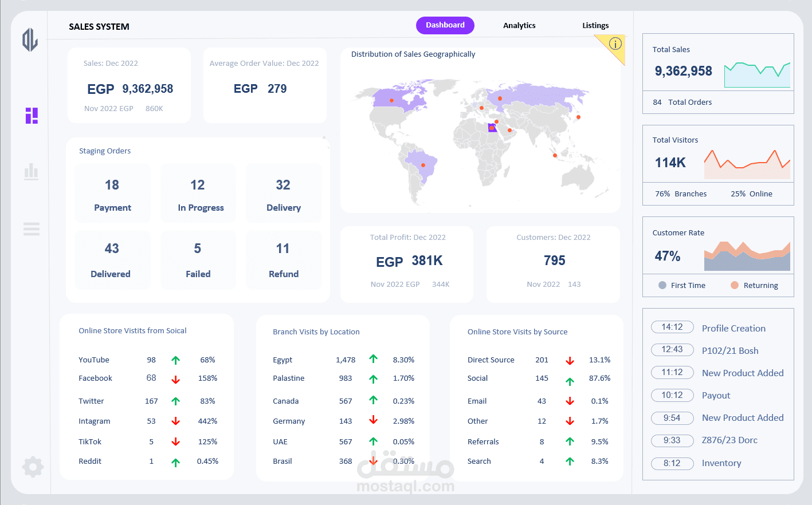
Task: Click the 14:12 Profile Creation timestamp pill
Action: click(x=672, y=327)
